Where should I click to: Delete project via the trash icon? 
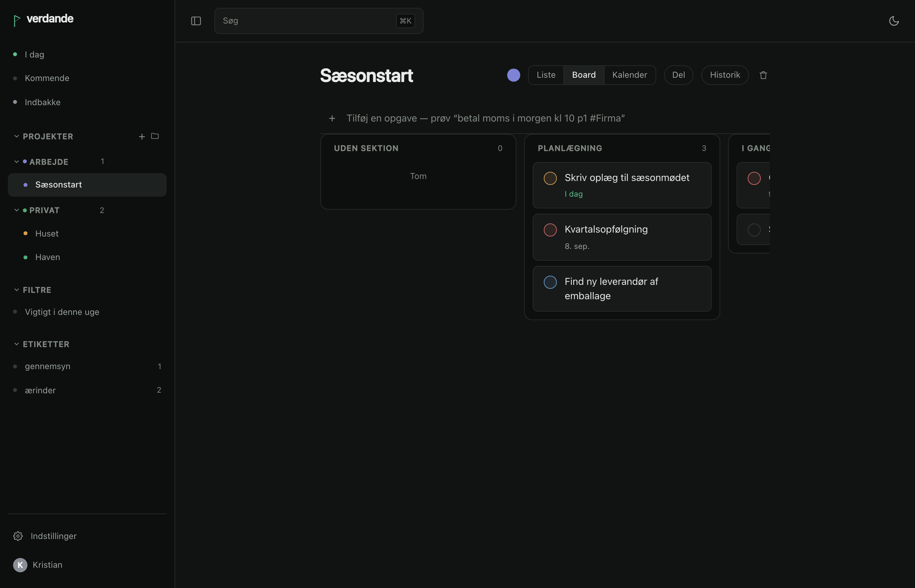click(763, 75)
